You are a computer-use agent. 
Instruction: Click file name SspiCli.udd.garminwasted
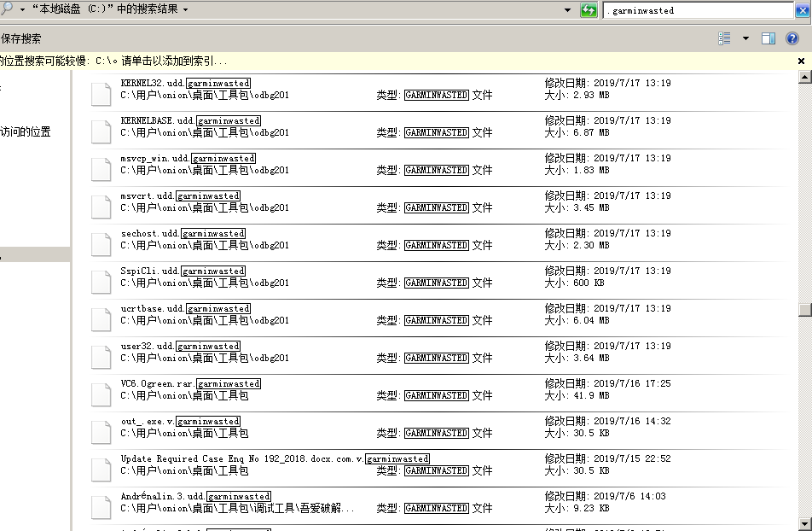183,271
